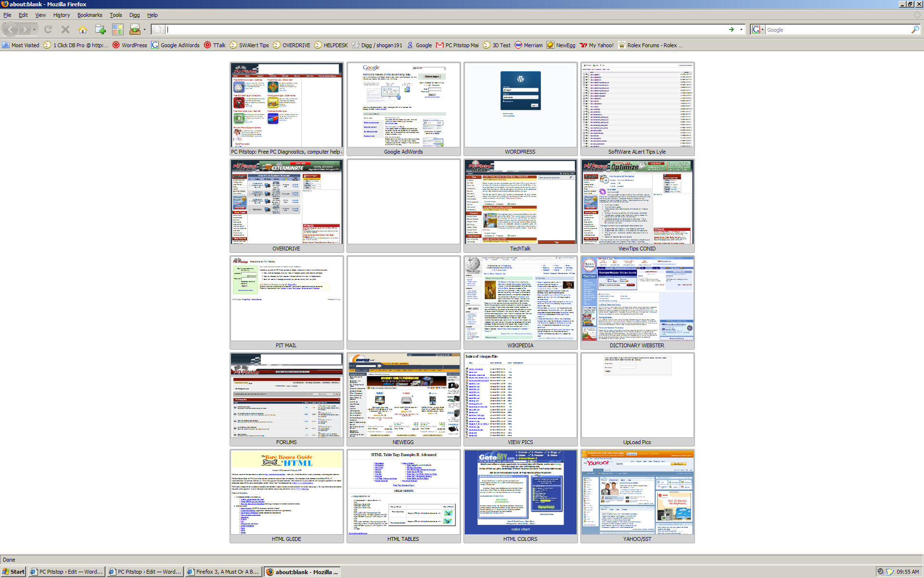Click the Windows Start button
The height and width of the screenshot is (578, 924).
pyautogui.click(x=13, y=572)
